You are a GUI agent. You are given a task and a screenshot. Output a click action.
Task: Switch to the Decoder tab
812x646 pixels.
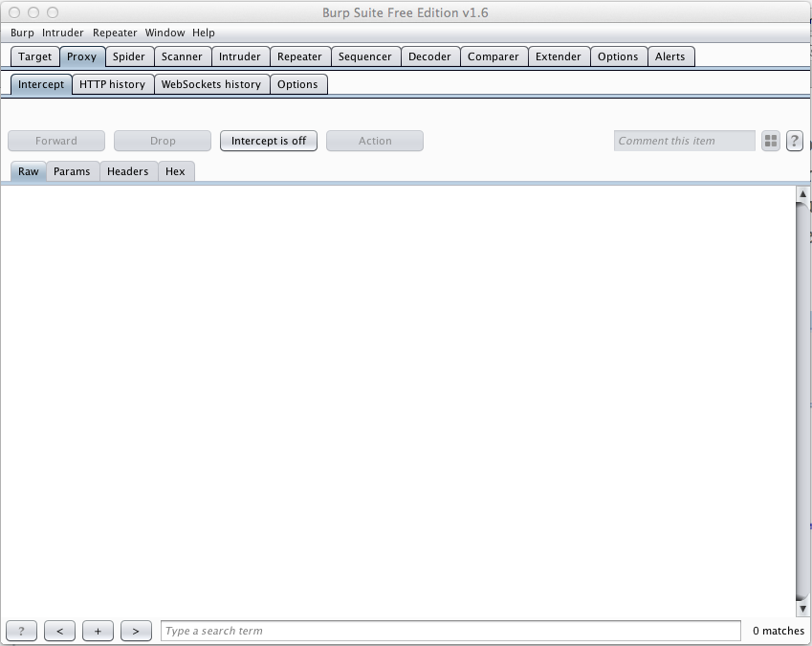click(x=429, y=56)
